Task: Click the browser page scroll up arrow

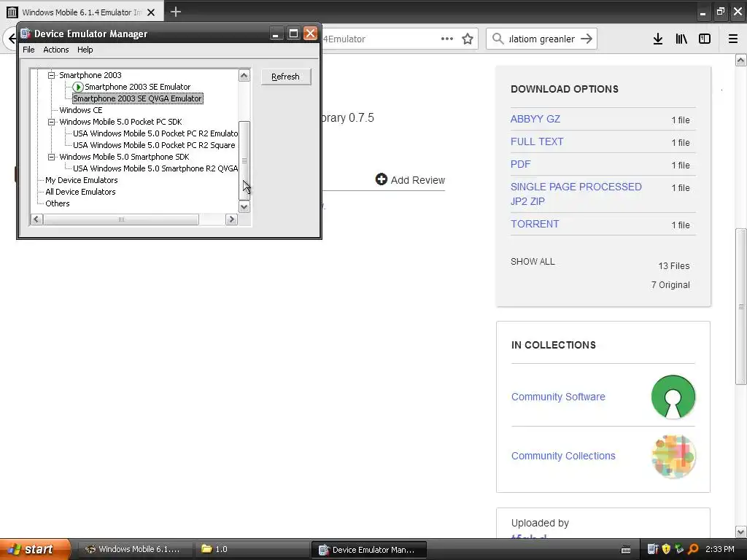Action: pos(741,61)
